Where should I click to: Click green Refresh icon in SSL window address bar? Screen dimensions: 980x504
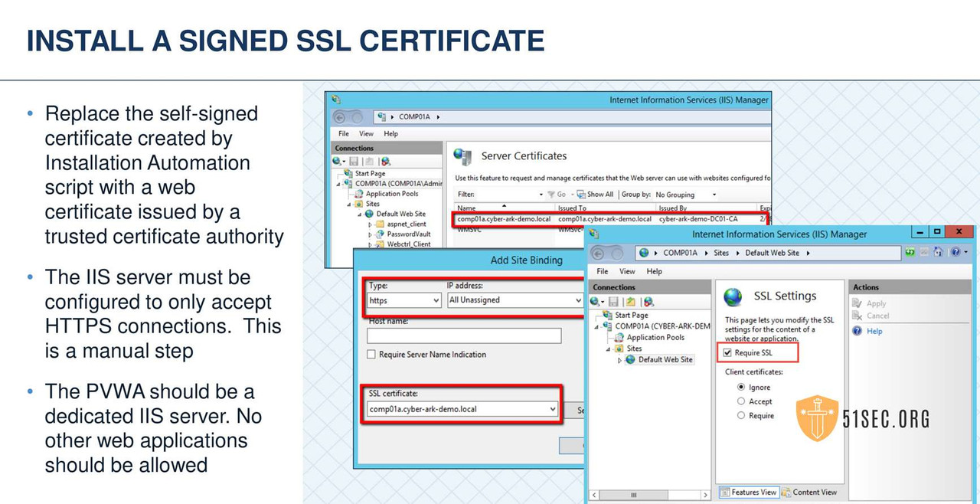(910, 252)
